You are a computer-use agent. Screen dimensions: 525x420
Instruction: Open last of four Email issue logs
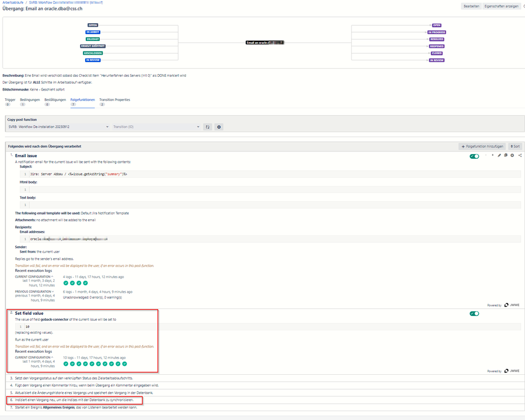(x=85, y=283)
